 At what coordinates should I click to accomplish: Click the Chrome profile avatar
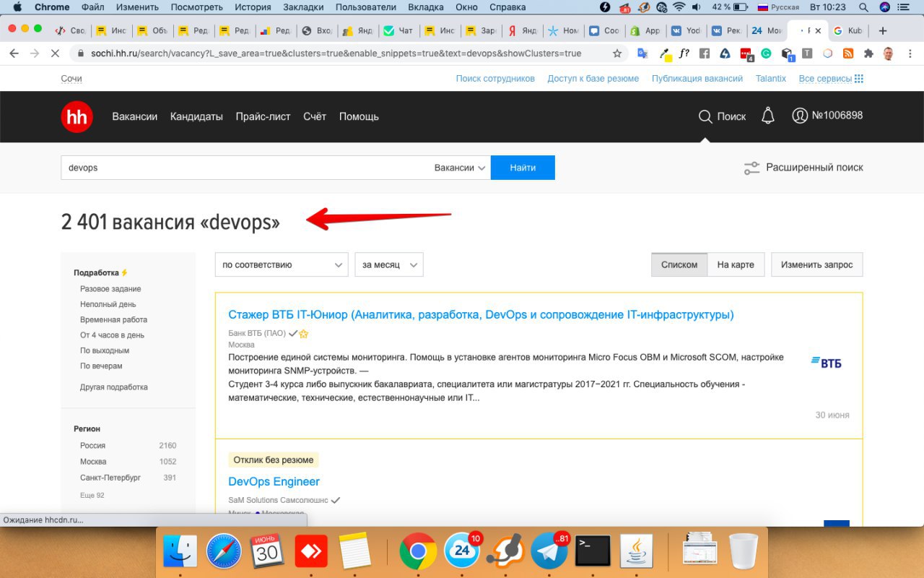coord(889,53)
